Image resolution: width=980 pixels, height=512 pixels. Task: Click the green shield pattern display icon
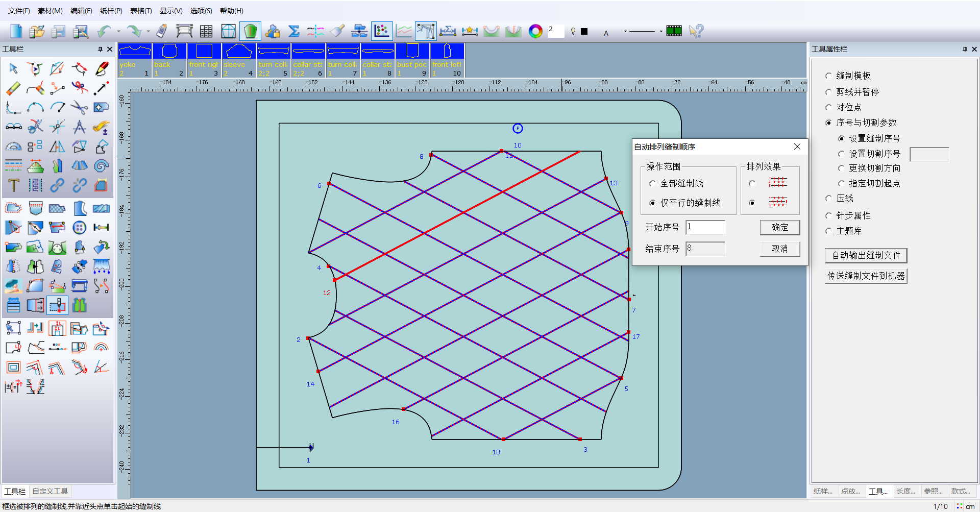(250, 31)
